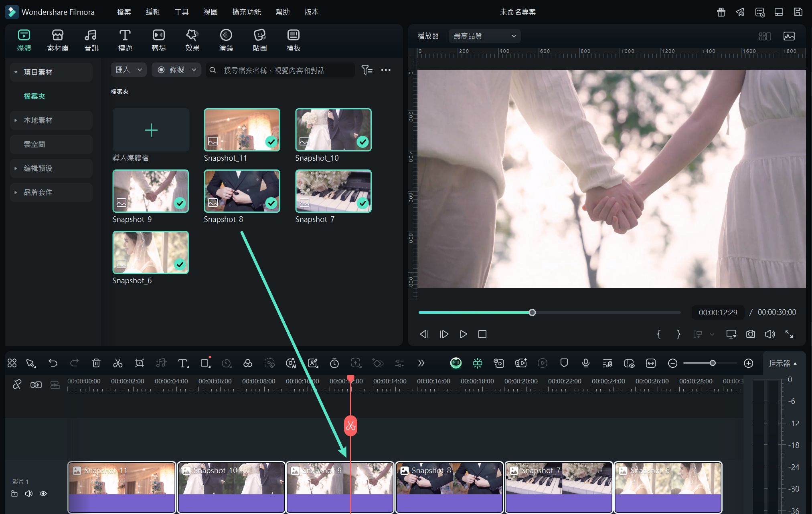This screenshot has width=812, height=514.
Task: Take a snapshot with the camera icon
Action: point(750,334)
